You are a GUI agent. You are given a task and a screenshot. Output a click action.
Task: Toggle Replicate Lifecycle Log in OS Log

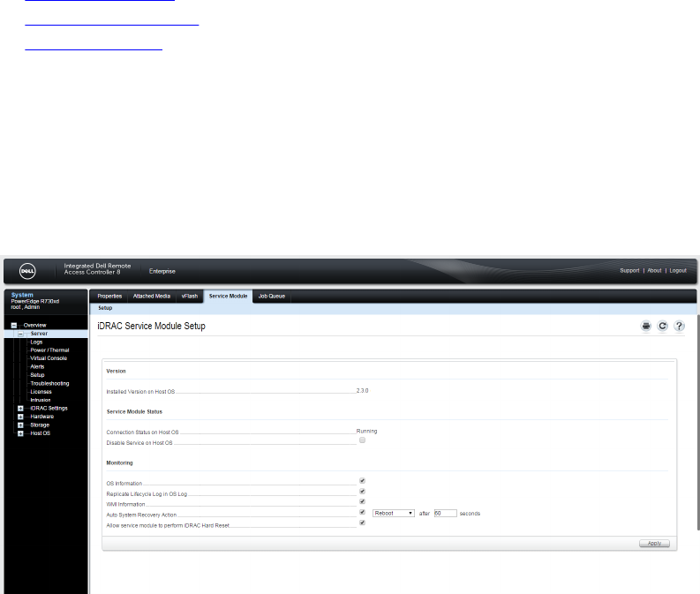click(363, 492)
